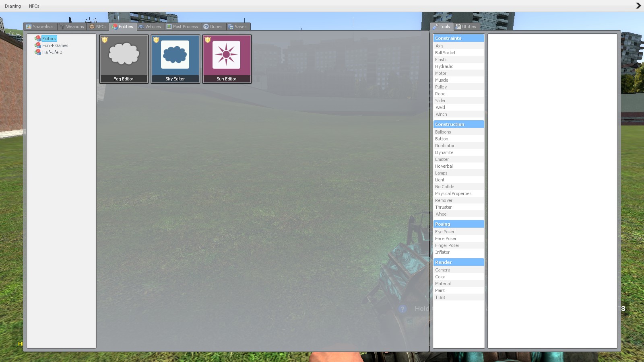This screenshot has height=362, width=644.
Task: Switch to the Saves tab
Action: [238, 27]
